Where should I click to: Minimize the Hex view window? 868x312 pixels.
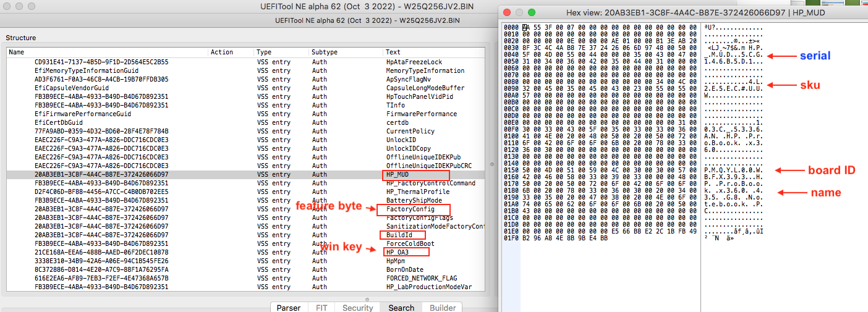pos(520,12)
